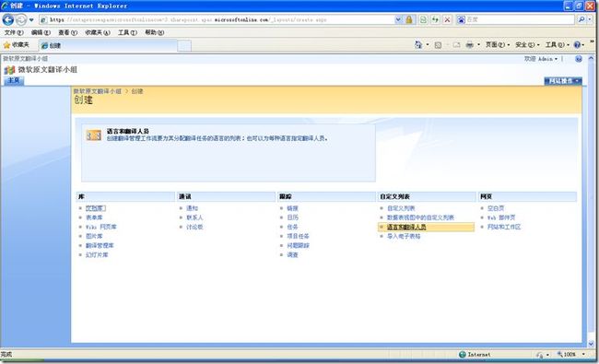Click the 讨论板 link

pos(194,227)
